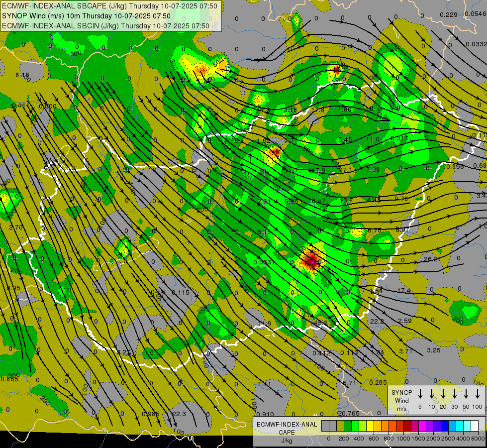Image resolution: width=487 pixels, height=448 pixels.
Task: Click the CIN value '0.0631' on the map
Action: coord(264,262)
